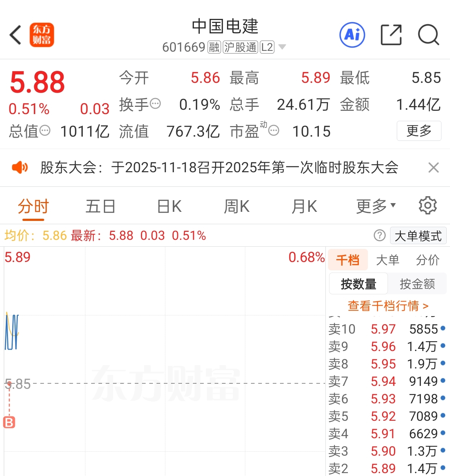450x476 pixels.
Task: Open chart settings gear icon
Action: (427, 206)
